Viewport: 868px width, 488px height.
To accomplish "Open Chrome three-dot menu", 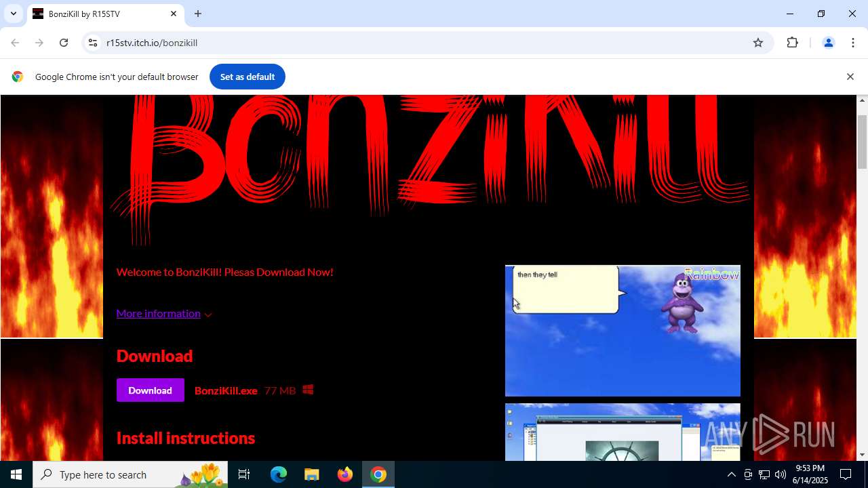I will point(852,43).
